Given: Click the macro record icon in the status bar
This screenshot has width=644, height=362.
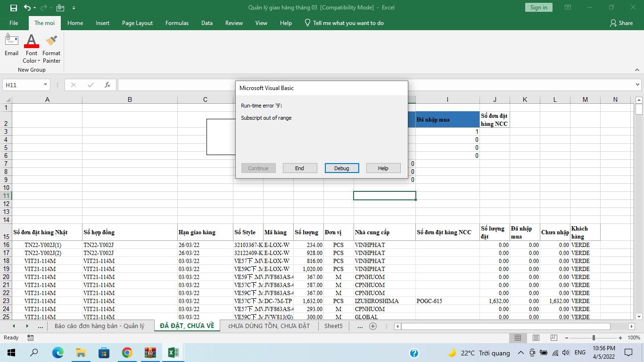Looking at the screenshot, I should point(31,337).
